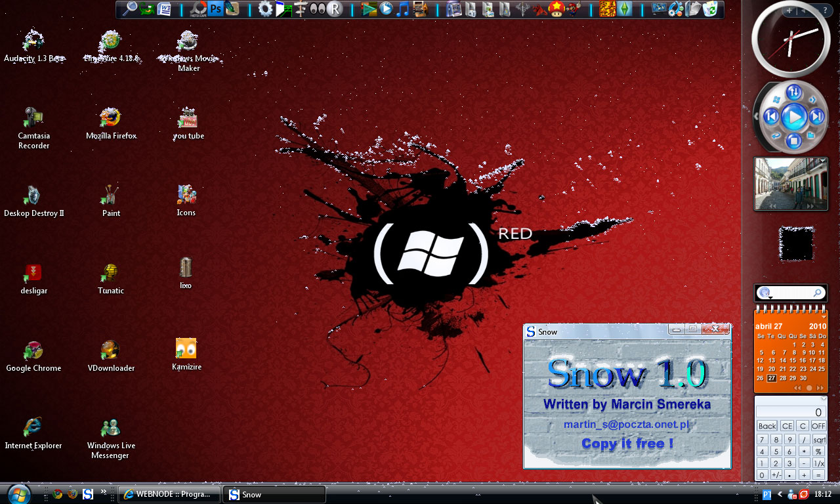Click in the Google search gadget field
The image size is (840, 504).
click(791, 293)
